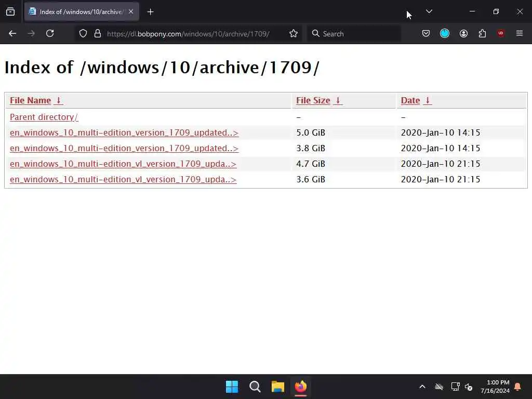532x399 pixels.
Task: Open Save to Pocket icon
Action: click(x=426, y=33)
